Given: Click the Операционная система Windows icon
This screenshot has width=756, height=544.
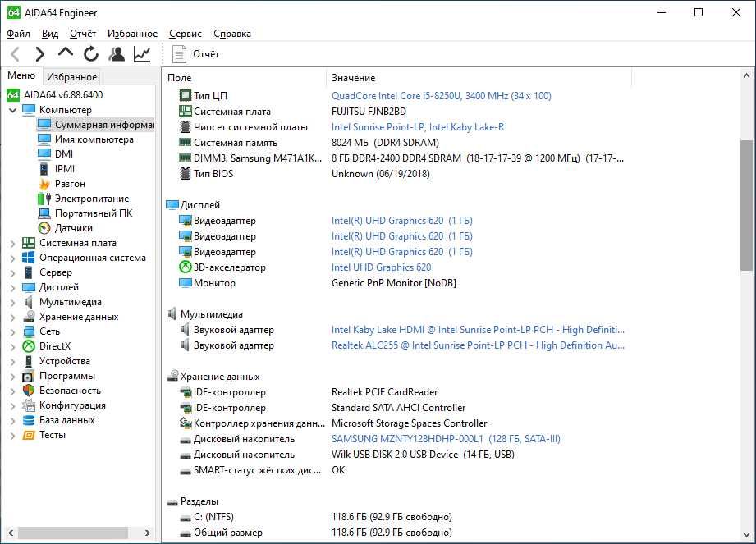Looking at the screenshot, I should point(29,258).
